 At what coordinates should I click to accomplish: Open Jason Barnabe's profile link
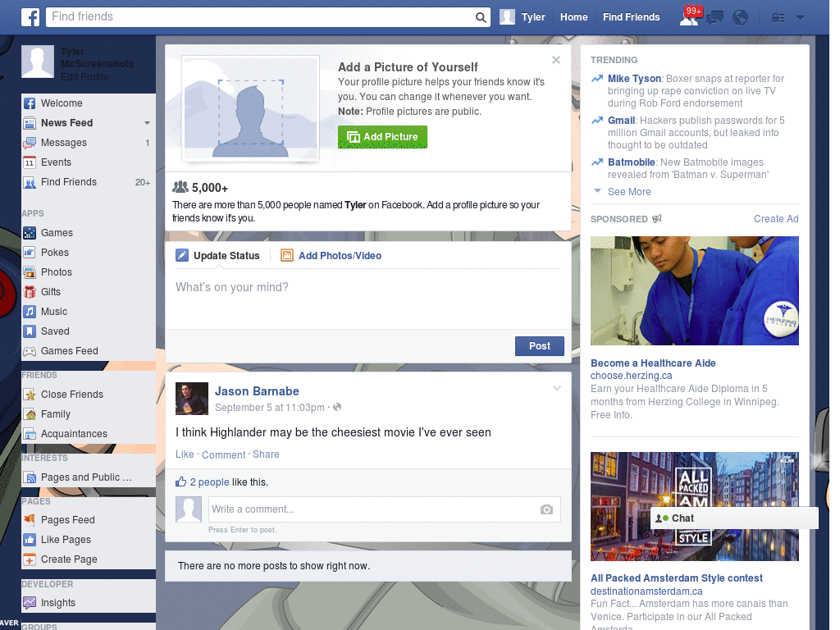point(257,391)
